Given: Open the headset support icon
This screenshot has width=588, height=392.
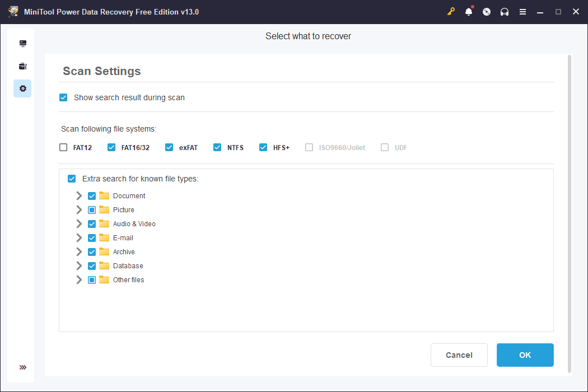Looking at the screenshot, I should point(505,12).
